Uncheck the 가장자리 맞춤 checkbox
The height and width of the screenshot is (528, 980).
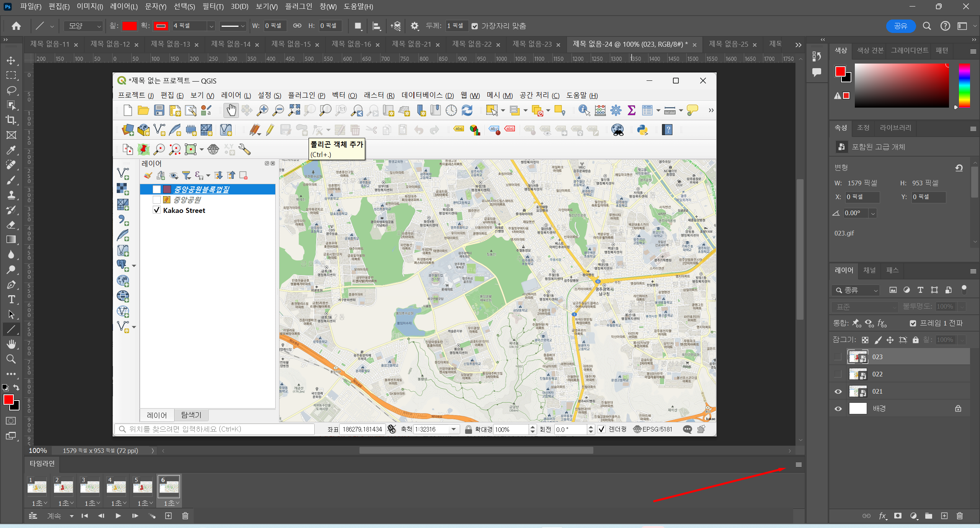(475, 26)
